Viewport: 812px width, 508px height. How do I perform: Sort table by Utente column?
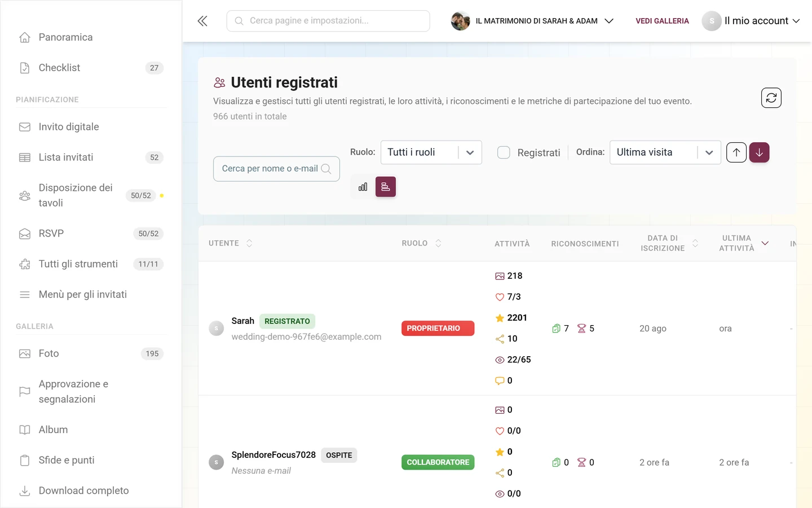[231, 243]
